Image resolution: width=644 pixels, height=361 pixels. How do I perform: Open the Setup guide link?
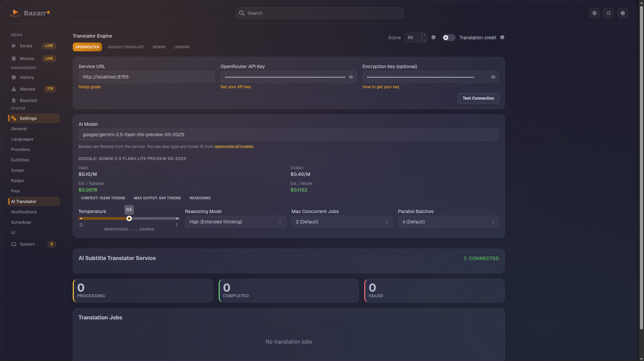coord(90,87)
